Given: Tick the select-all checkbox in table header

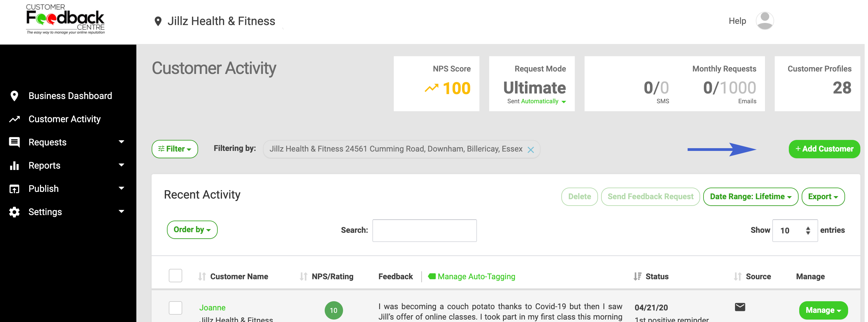Looking at the screenshot, I should tap(175, 276).
